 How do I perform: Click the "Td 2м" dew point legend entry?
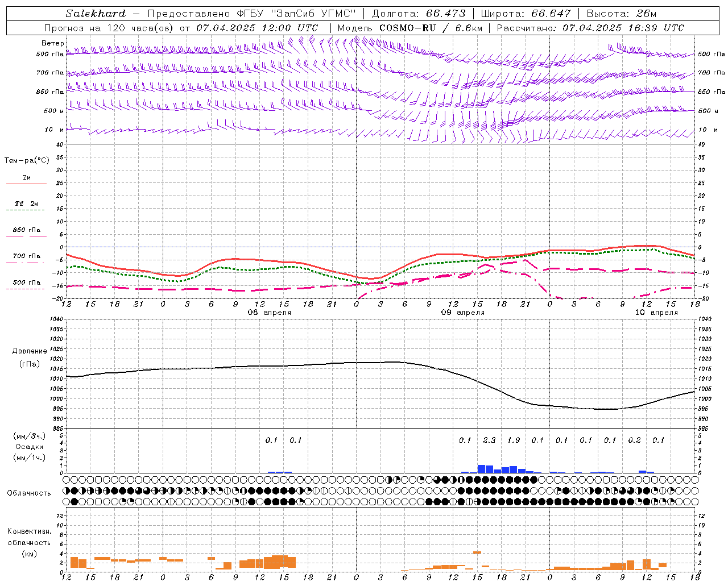tap(27, 203)
